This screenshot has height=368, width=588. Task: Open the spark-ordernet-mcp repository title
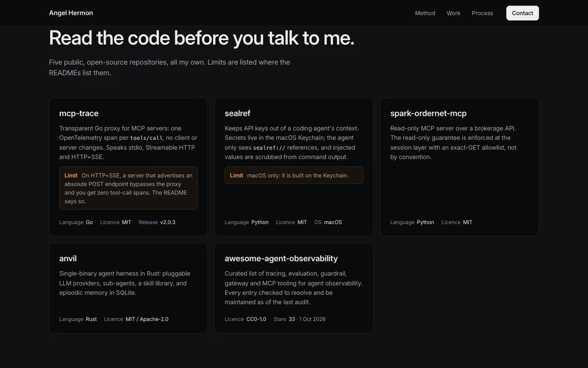pyautogui.click(x=428, y=113)
